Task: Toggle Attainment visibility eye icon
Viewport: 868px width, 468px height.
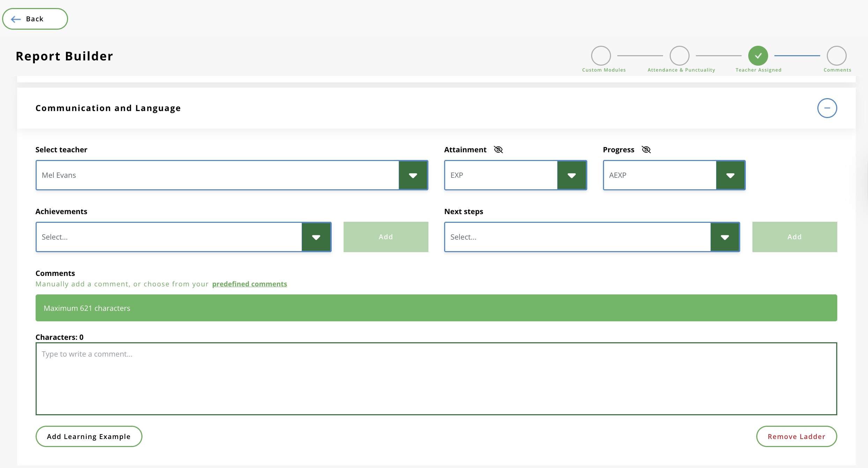Action: [x=498, y=150]
